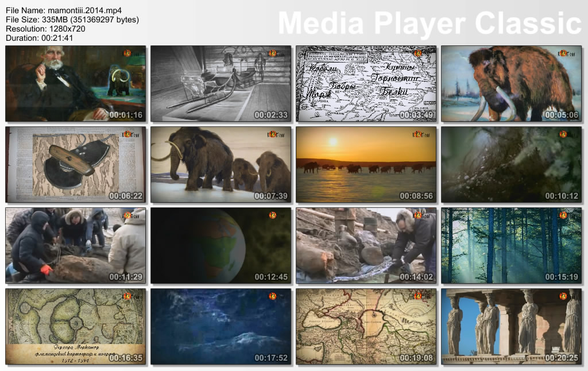Select the mammoth family in snow thumbnail
The width and height of the screenshot is (588, 371).
tap(220, 164)
